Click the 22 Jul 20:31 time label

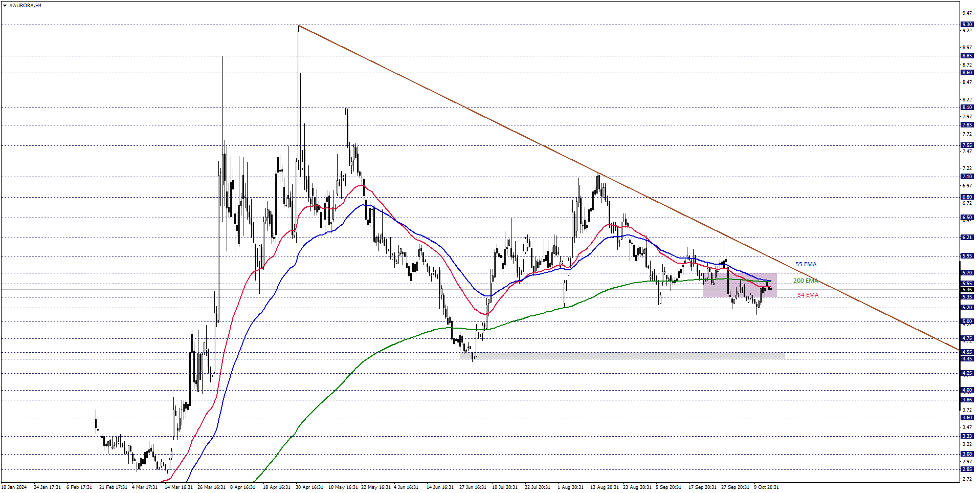538,487
